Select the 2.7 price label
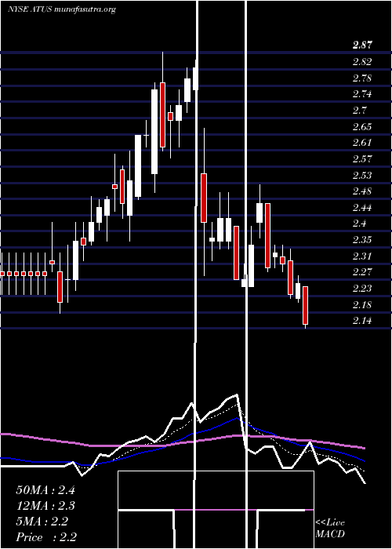 [359, 111]
